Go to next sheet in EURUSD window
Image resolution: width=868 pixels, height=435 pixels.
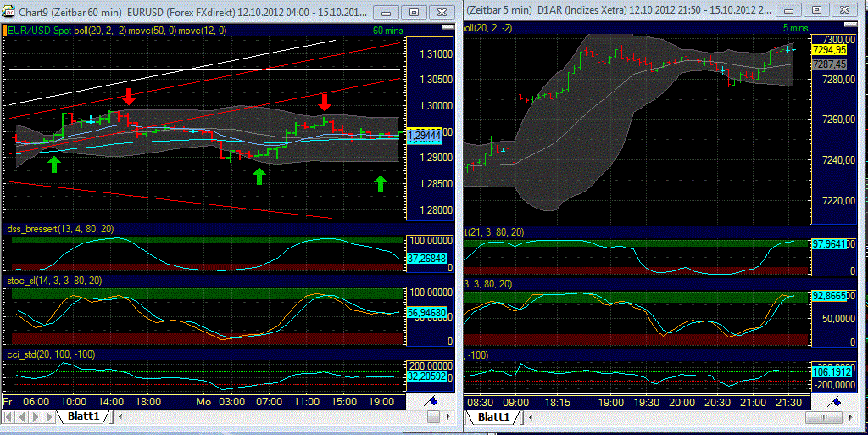click(36, 416)
